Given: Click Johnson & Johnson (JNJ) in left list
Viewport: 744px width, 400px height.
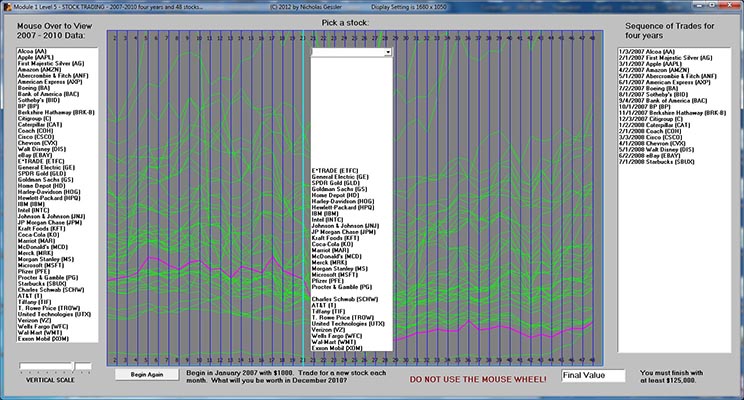Looking at the screenshot, I should (51, 216).
